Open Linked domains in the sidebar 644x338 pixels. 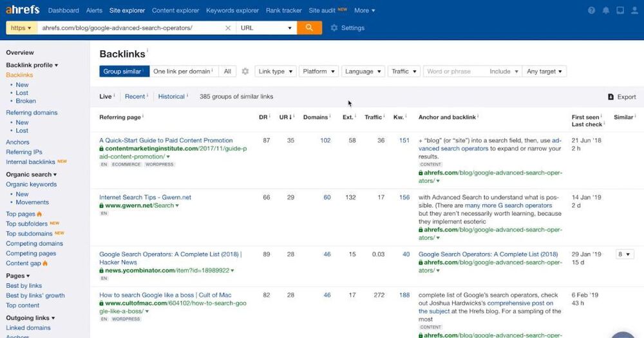(28, 328)
